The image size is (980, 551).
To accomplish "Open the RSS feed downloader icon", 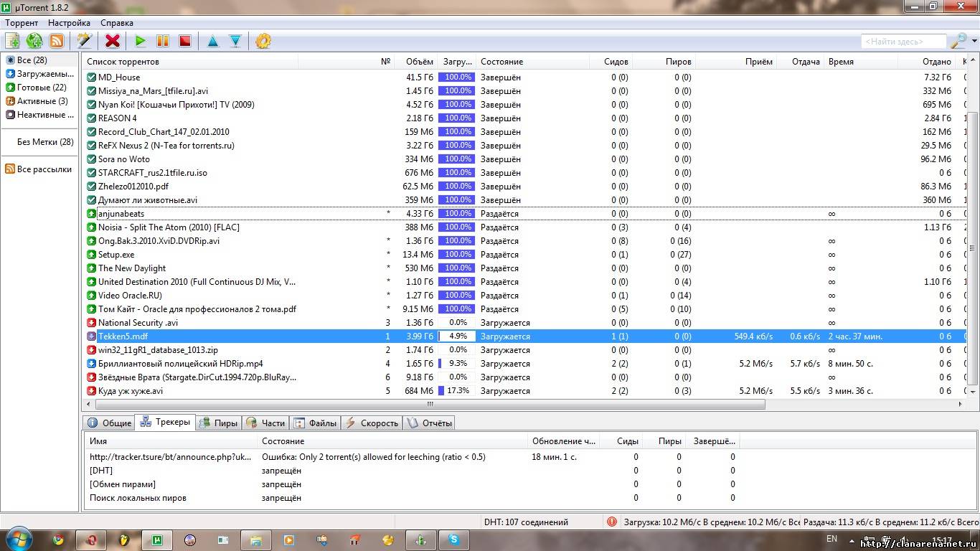I will coord(56,41).
